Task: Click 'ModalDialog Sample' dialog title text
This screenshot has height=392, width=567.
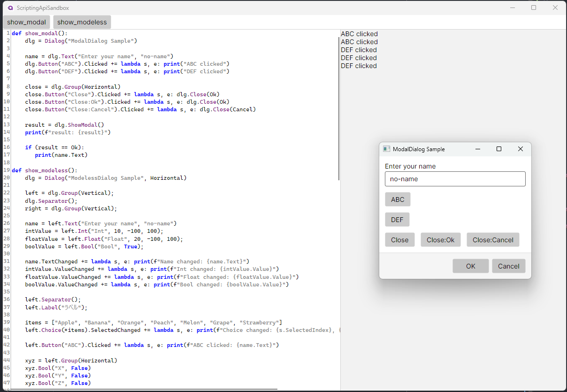Action: click(x=419, y=149)
